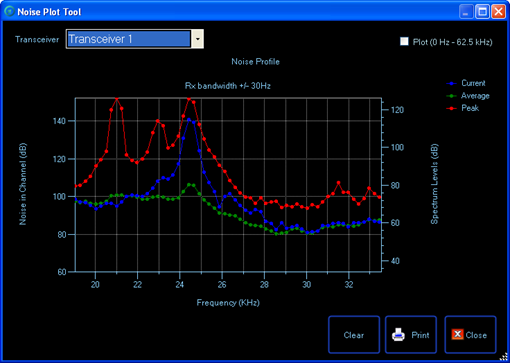Viewport: 510px width, 363px height.
Task: Click the 120 tick on right axis
Action: [397, 110]
